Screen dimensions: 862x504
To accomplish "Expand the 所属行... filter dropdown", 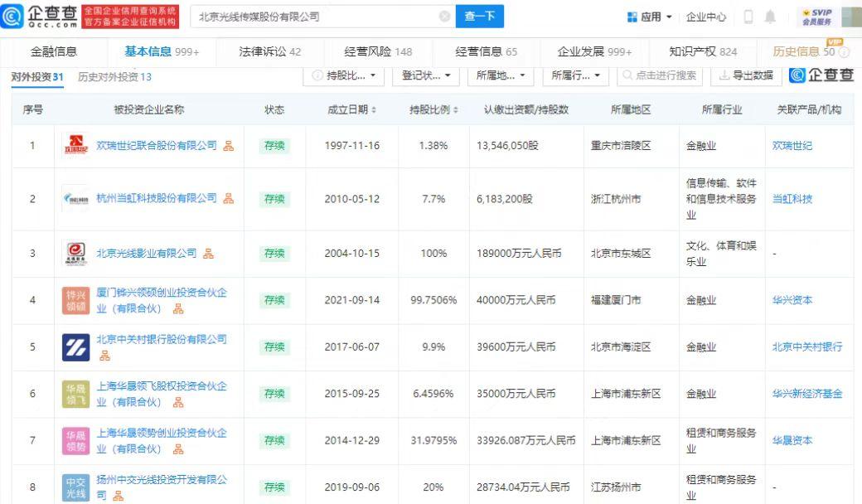I will [575, 75].
